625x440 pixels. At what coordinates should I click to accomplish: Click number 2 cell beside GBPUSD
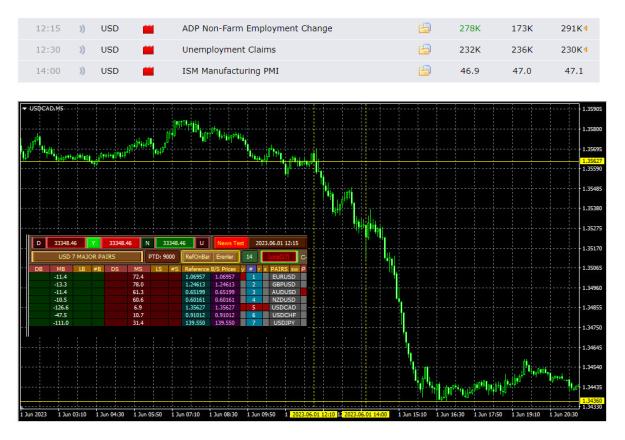(x=254, y=284)
